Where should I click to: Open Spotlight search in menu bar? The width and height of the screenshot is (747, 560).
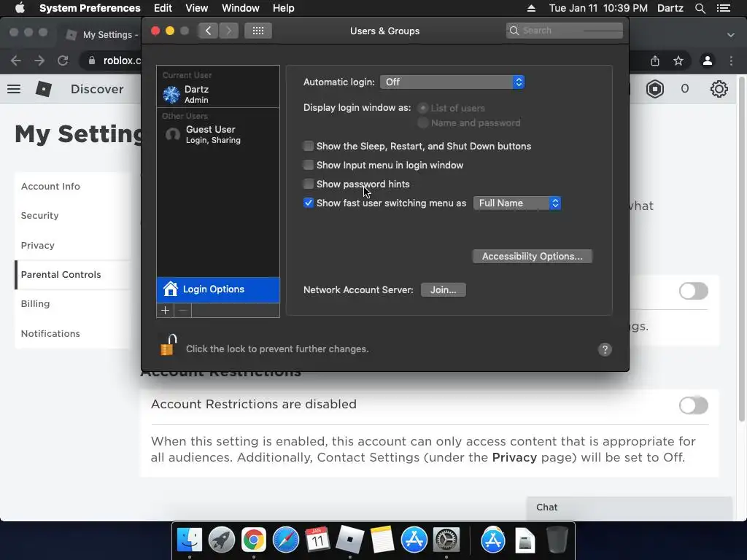tap(700, 8)
